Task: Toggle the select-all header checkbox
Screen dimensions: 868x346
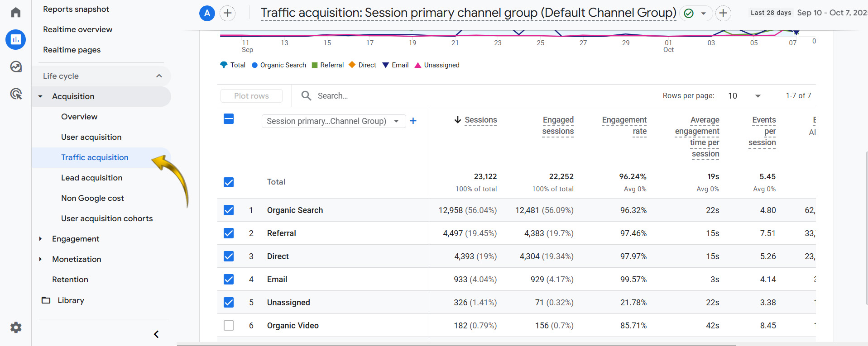Action: 229,119
